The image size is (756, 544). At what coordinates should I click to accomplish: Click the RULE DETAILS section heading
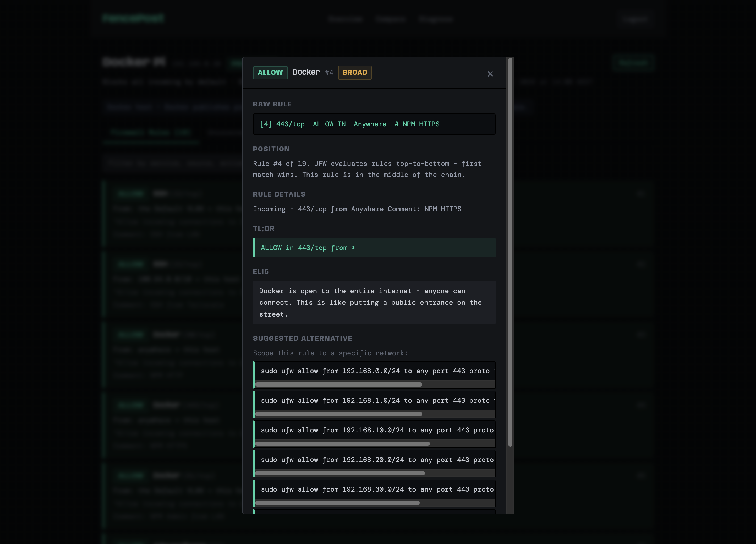click(x=279, y=194)
